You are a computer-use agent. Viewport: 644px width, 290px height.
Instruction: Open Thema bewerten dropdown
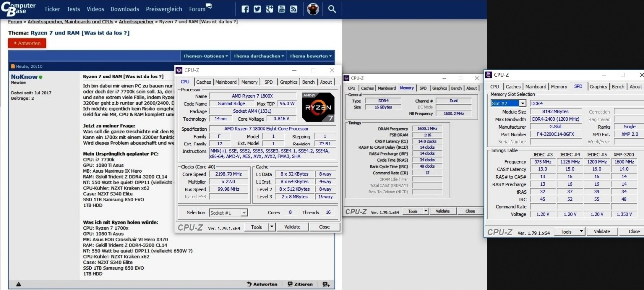311,56
